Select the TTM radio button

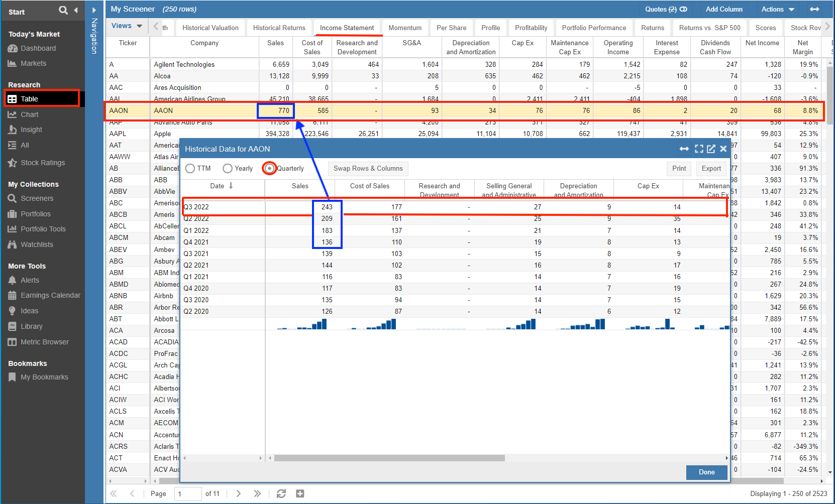(190, 168)
